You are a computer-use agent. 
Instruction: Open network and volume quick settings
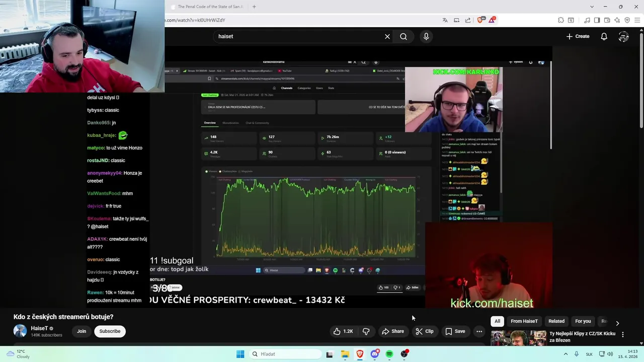[606, 354]
